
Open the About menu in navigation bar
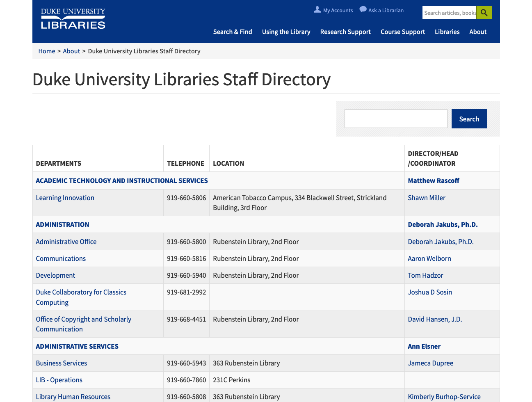click(478, 32)
